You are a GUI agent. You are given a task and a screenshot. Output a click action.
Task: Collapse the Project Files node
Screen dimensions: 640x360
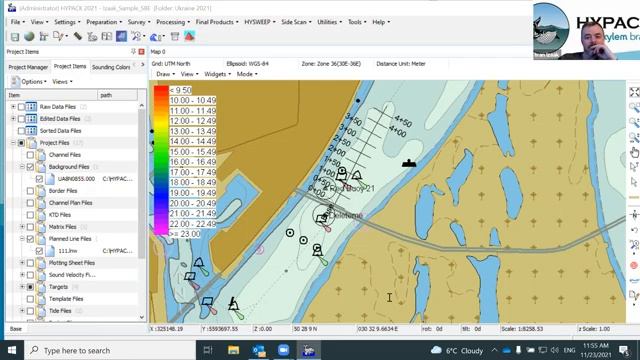point(13,143)
